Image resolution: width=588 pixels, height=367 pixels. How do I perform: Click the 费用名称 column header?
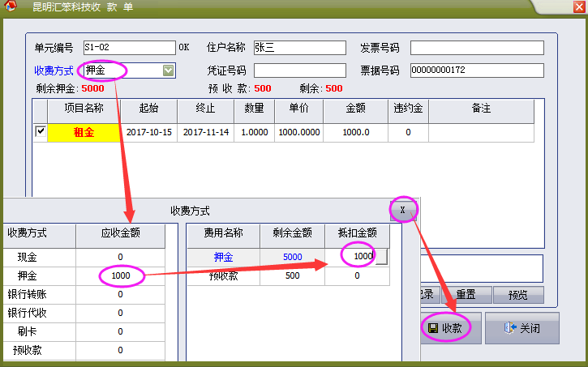[224, 236]
